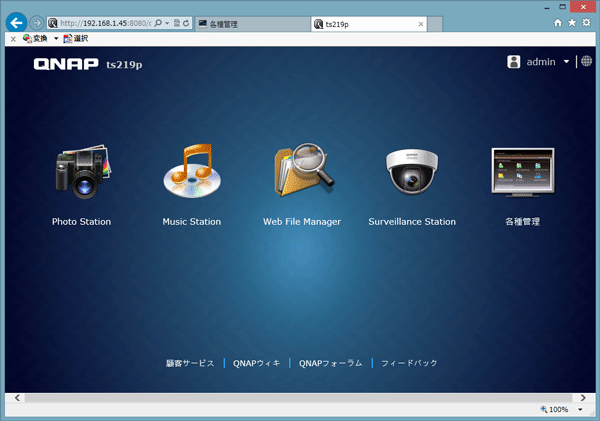Click the QNAP logo
This screenshot has width=600, height=421.
click(x=66, y=64)
